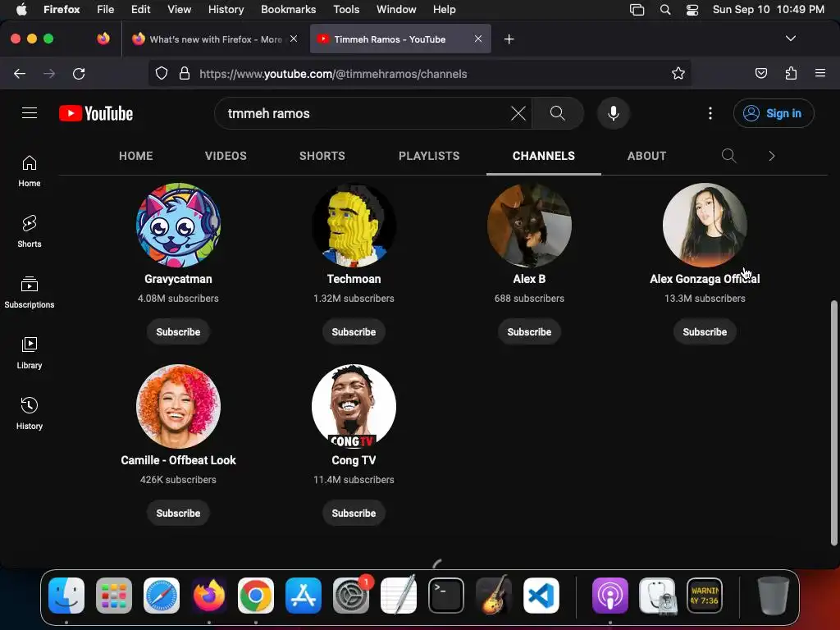Subscribe to Alex B
The height and width of the screenshot is (630, 840).
pos(529,331)
